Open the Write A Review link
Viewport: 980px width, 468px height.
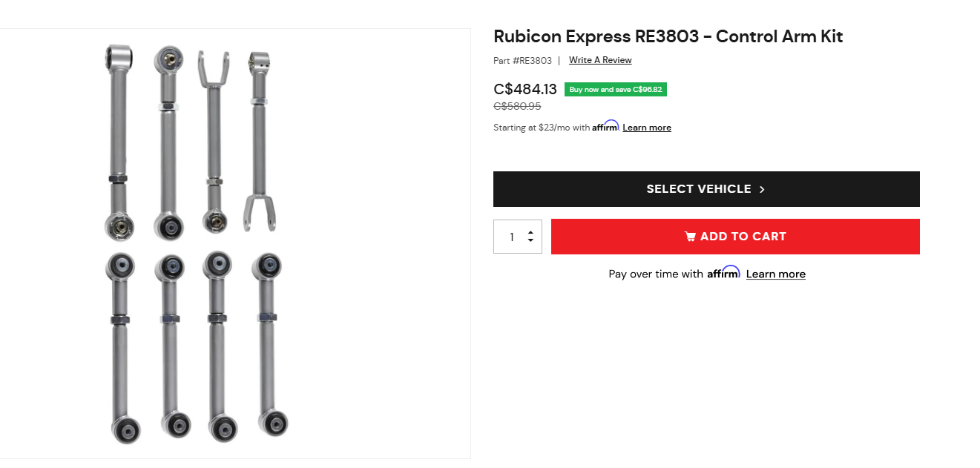tap(600, 60)
